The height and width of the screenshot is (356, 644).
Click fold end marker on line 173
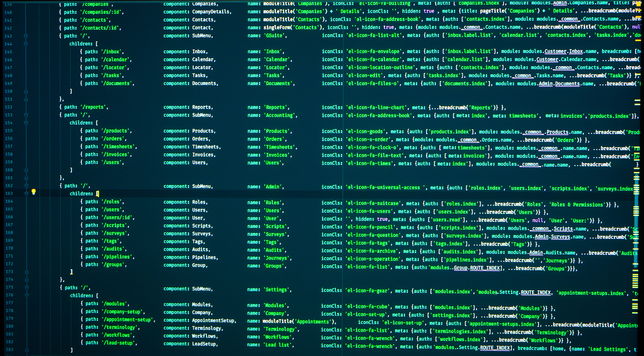tap(27, 272)
